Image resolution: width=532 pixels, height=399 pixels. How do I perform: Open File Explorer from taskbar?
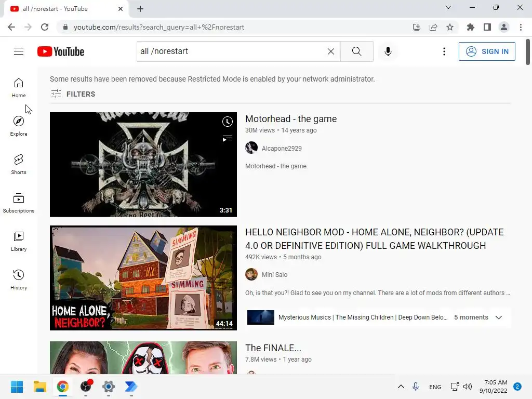click(x=39, y=387)
